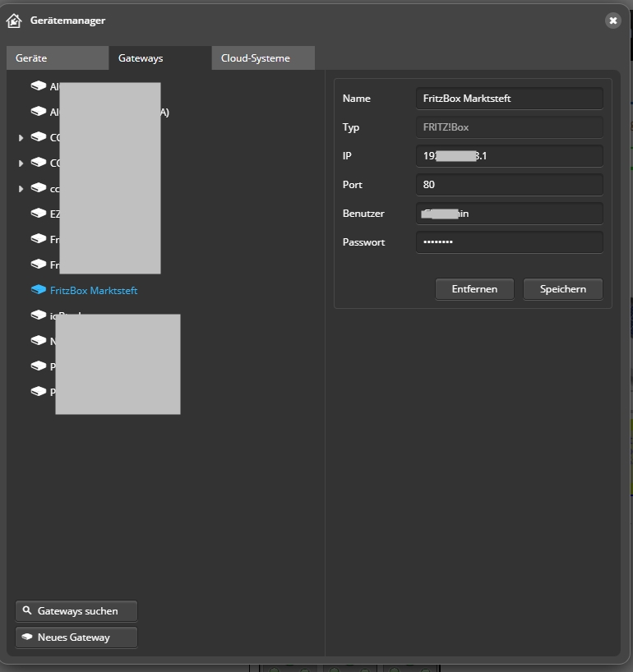
Task: Click the home icon beside Gerätemanager
Action: tap(14, 21)
